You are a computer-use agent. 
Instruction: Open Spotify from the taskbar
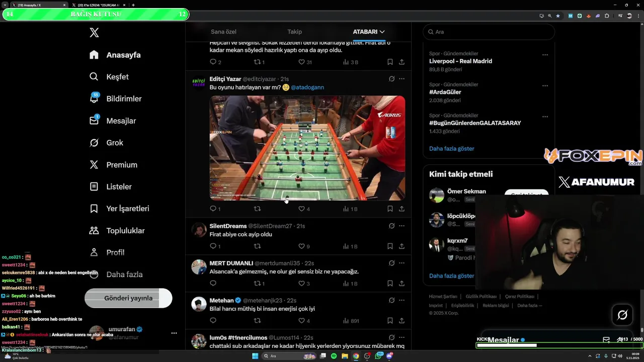pos(334,356)
